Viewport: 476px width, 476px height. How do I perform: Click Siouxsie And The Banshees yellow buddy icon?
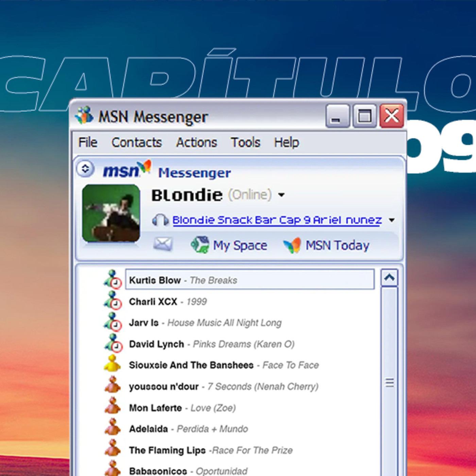[x=112, y=364]
